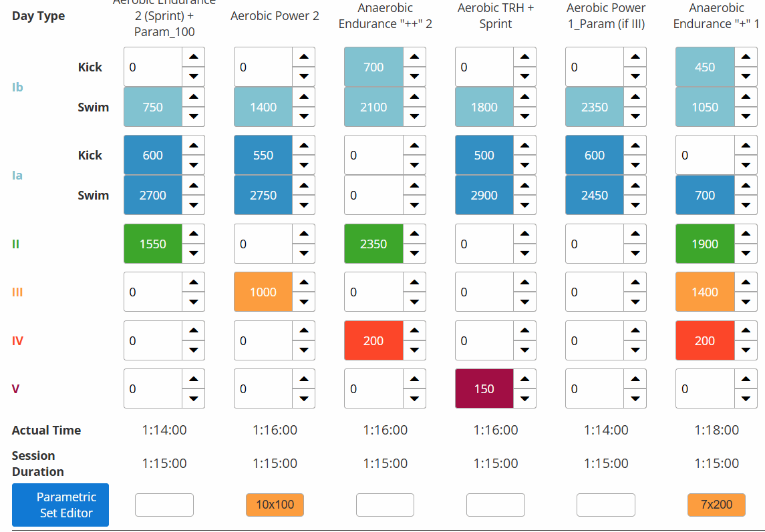Increase Ib Kick 450 in last column
Screen dimensions: 765x532
point(746,57)
